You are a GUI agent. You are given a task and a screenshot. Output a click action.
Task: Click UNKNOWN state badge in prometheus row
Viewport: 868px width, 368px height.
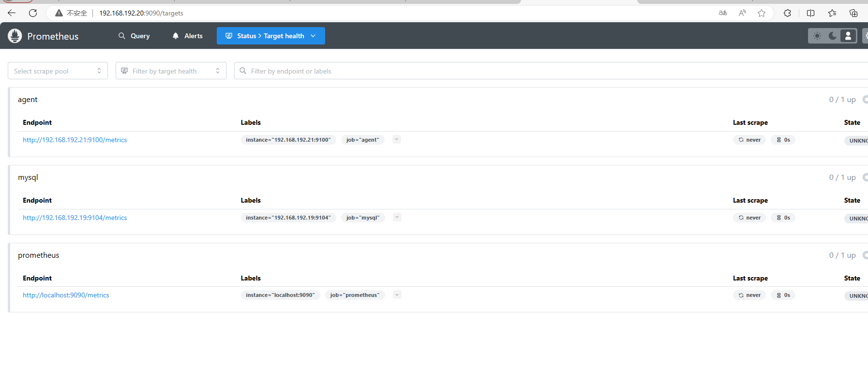click(x=856, y=295)
